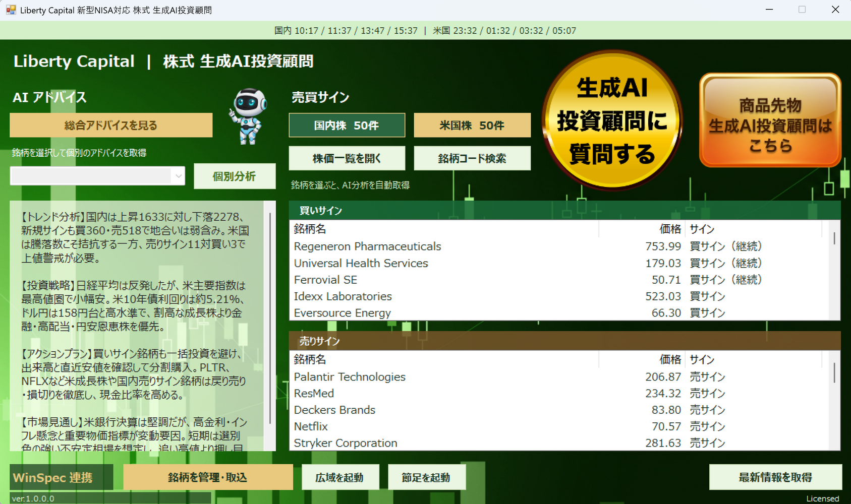The width and height of the screenshot is (851, 504).
Task: Open 銘柄コード検索 search
Action: coord(472,158)
